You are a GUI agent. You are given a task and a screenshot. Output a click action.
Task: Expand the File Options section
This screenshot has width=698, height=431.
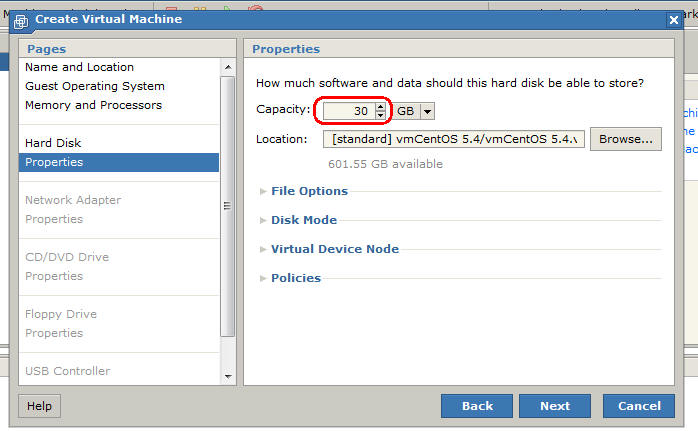(x=309, y=191)
